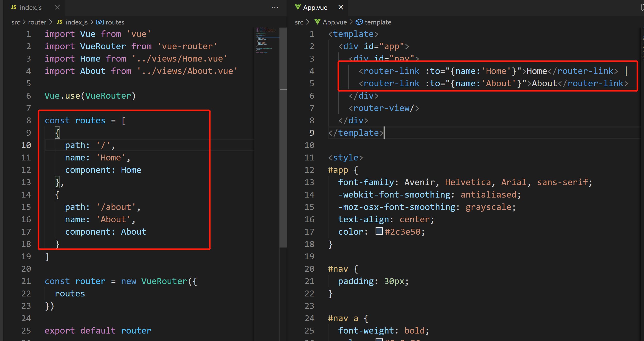Switch to the index.js tab
This screenshot has width=644, height=341.
31,7
